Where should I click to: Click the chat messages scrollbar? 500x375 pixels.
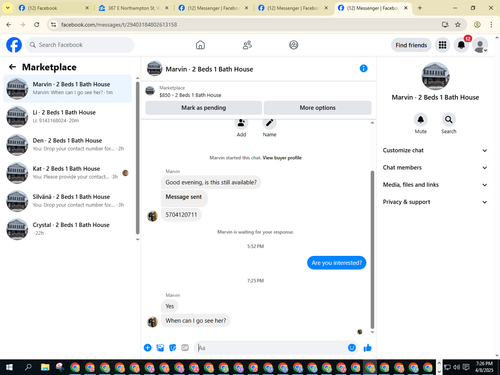372,249
